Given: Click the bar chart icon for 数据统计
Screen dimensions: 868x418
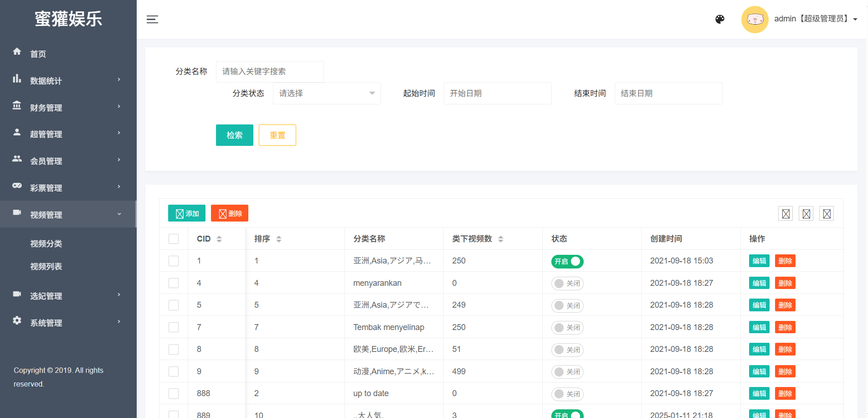Looking at the screenshot, I should click(17, 79).
